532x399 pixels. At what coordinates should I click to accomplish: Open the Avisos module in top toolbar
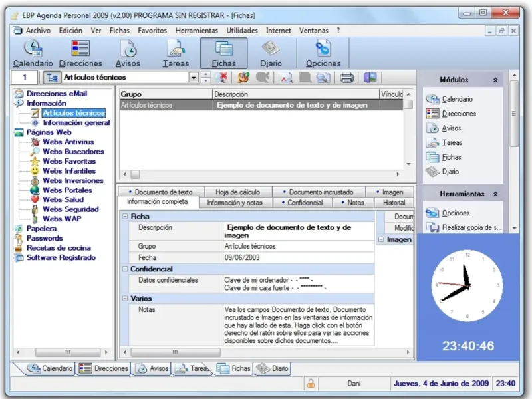[x=128, y=53]
